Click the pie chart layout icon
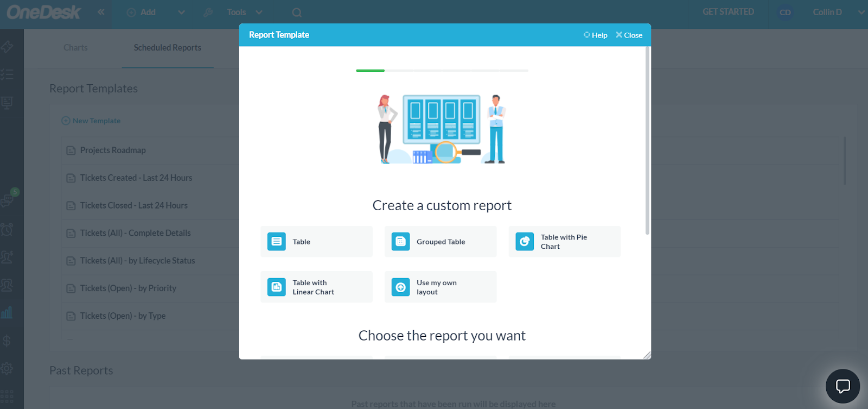Screen dimensions: 868x409 [x=525, y=242]
